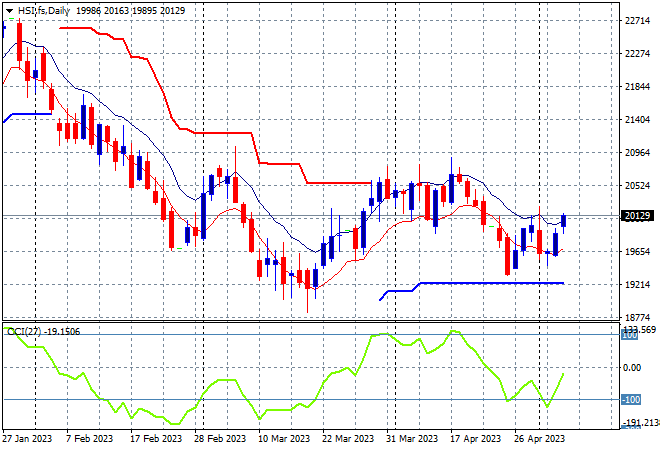The width and height of the screenshot is (660, 450).
Task: Click the 19214 price axis label
Action: point(637,285)
